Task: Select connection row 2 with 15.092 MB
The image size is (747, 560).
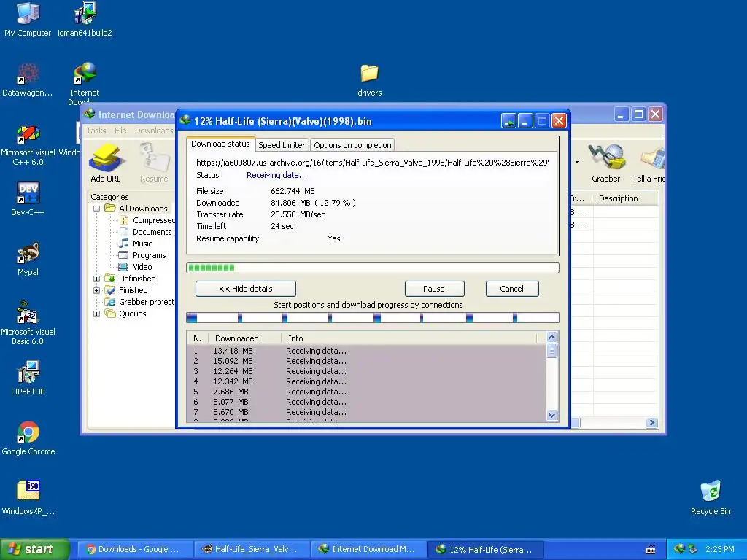Action: (x=366, y=361)
